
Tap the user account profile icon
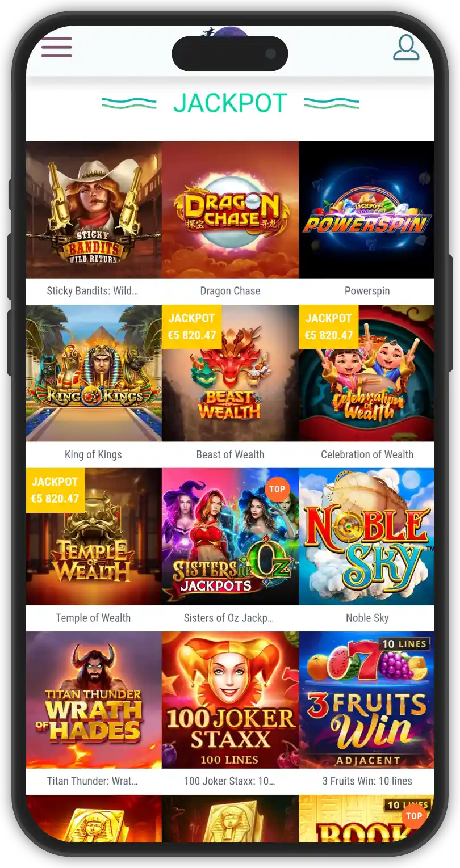coord(406,47)
